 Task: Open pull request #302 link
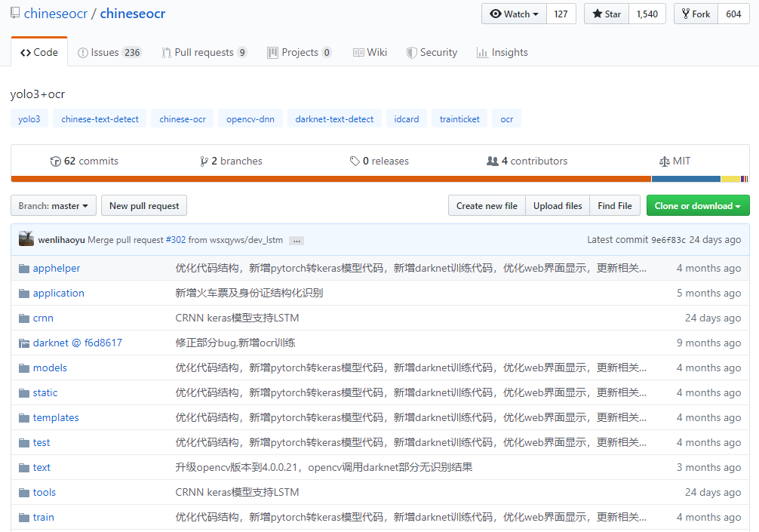coord(176,240)
